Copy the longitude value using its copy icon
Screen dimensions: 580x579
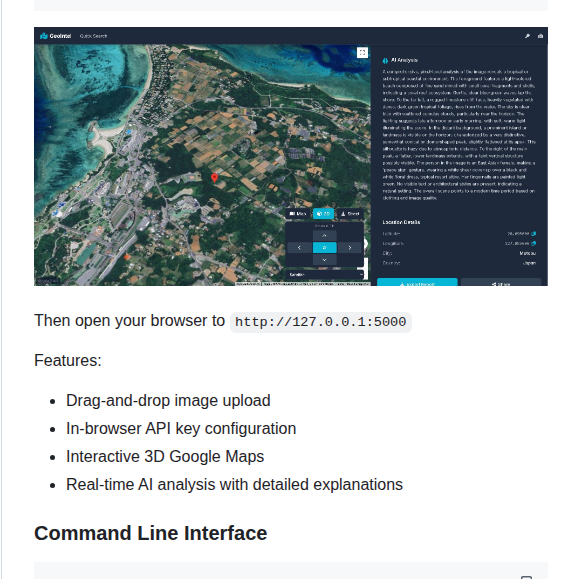click(533, 243)
